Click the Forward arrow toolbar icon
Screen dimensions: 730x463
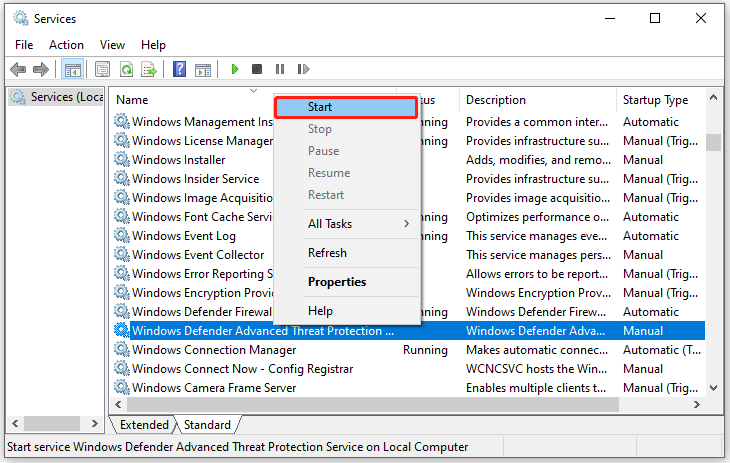point(41,69)
